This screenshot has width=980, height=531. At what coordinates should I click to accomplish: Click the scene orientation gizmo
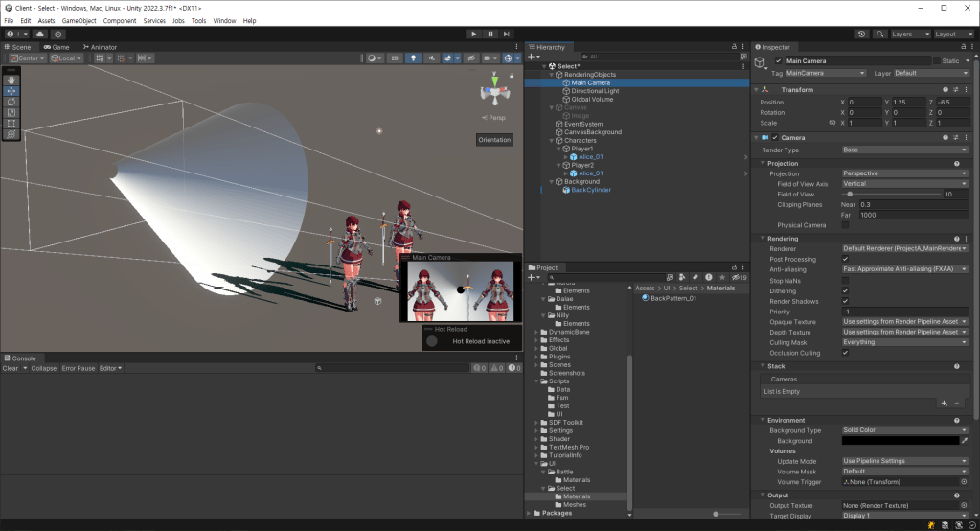pyautogui.click(x=495, y=93)
